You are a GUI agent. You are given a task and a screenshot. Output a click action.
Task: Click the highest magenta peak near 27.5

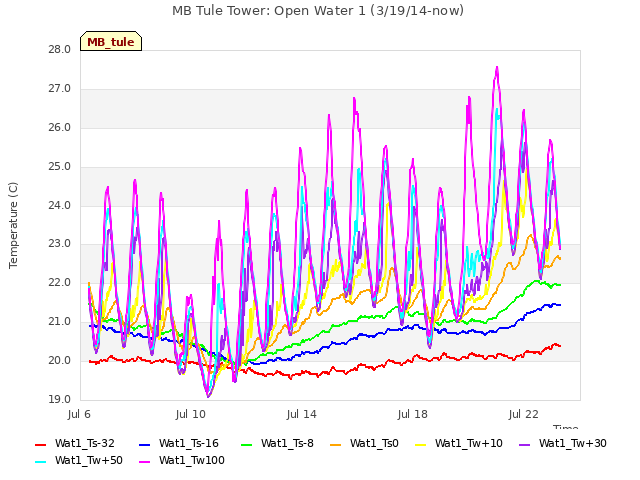click(x=497, y=68)
